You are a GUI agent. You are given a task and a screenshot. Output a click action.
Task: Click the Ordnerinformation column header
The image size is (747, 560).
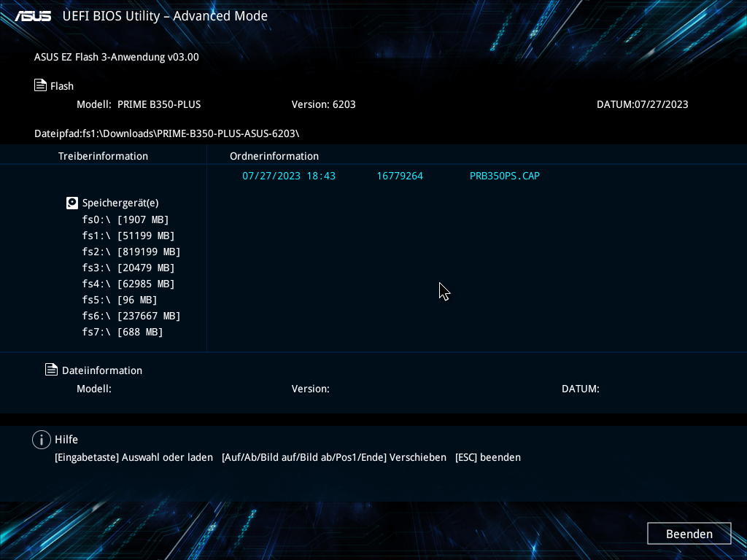click(274, 156)
